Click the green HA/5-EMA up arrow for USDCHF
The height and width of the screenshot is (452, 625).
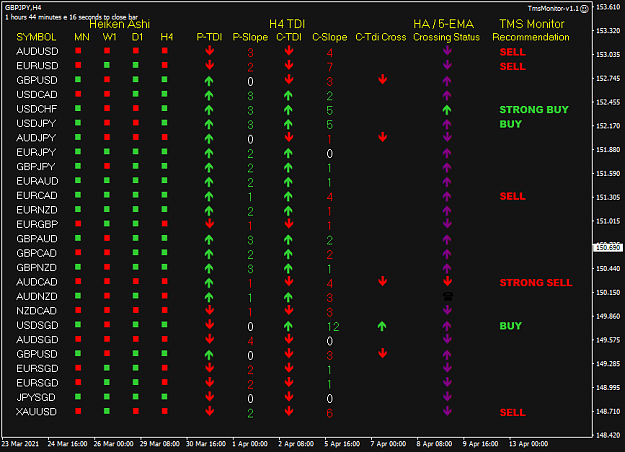pyautogui.click(x=447, y=110)
